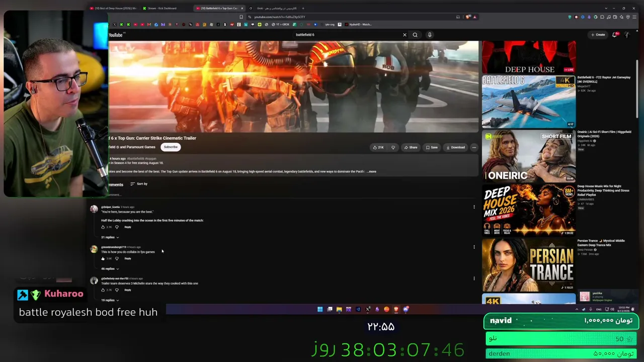Viewport: 644px width, 362px height.
Task: Click the video player frame
Action: click(x=293, y=86)
